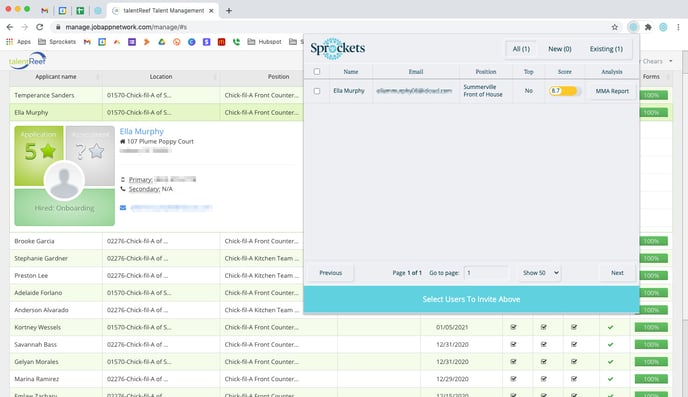
Task: Click the email envelope icon in profile
Action: click(123, 207)
